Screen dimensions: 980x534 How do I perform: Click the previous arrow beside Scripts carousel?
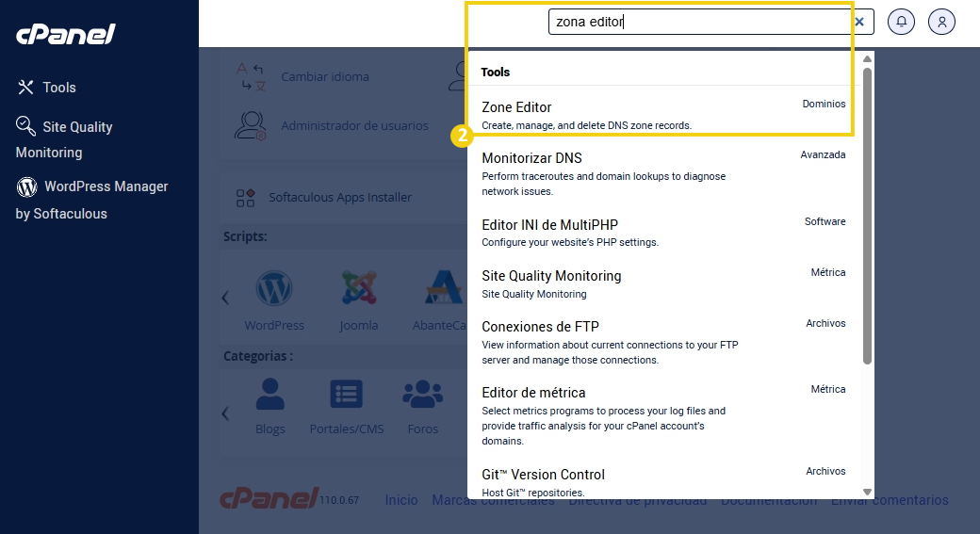225,298
